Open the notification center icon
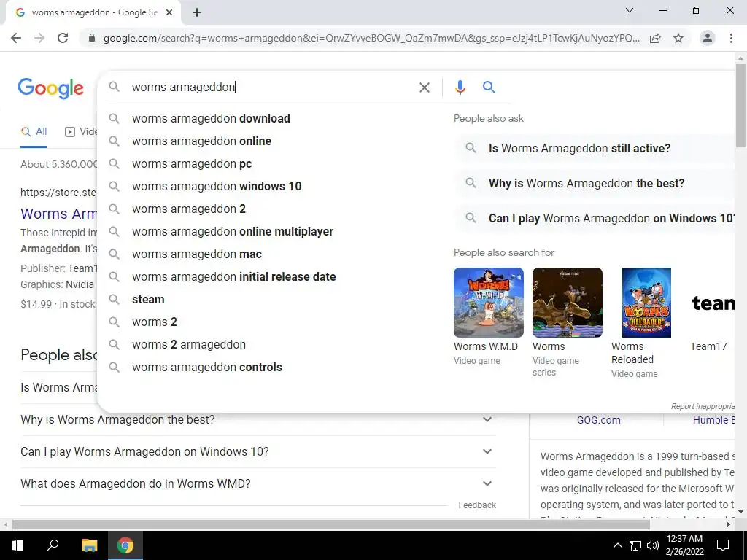 (723, 545)
